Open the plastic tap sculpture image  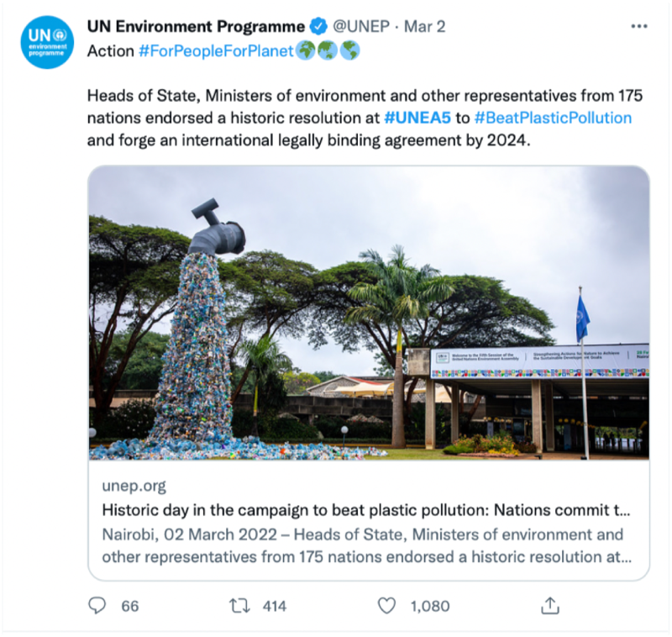pos(368,313)
